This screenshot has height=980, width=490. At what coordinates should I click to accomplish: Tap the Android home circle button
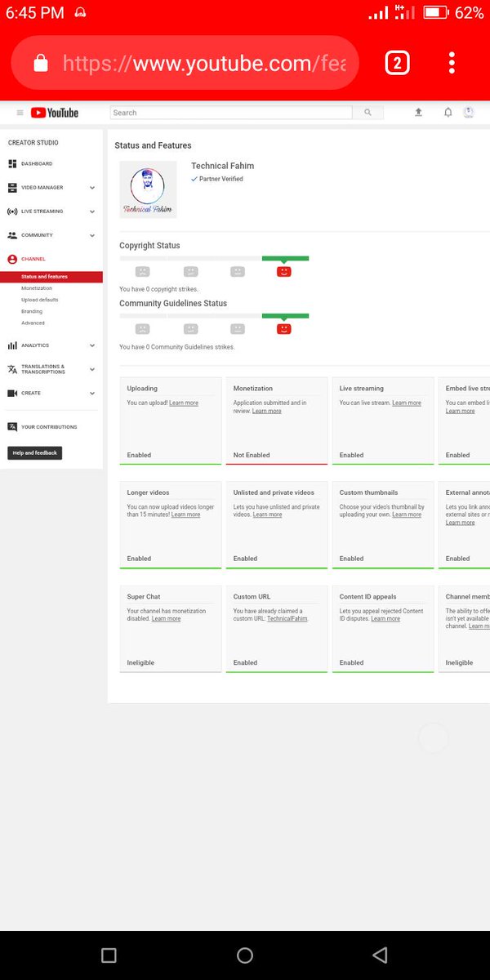point(245,955)
